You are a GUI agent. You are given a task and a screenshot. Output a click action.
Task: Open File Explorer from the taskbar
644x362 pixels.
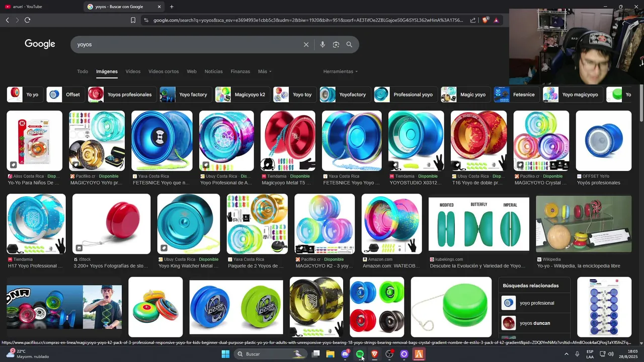[x=331, y=354]
